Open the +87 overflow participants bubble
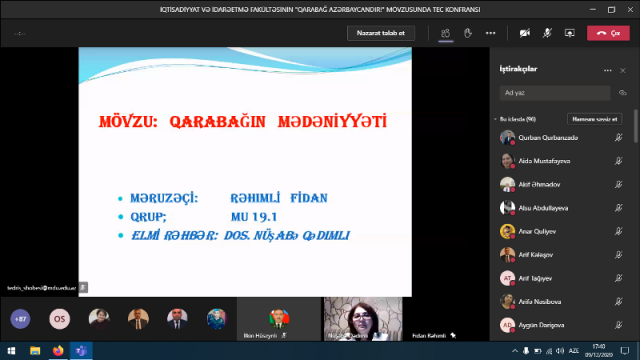Viewport: 640px width, 360px height. 20,319
